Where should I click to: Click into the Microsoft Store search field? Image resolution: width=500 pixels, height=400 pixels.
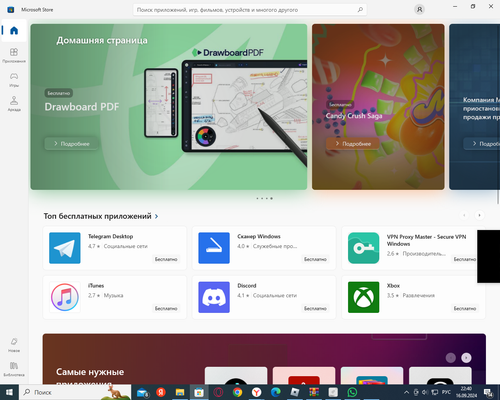pyautogui.click(x=250, y=10)
